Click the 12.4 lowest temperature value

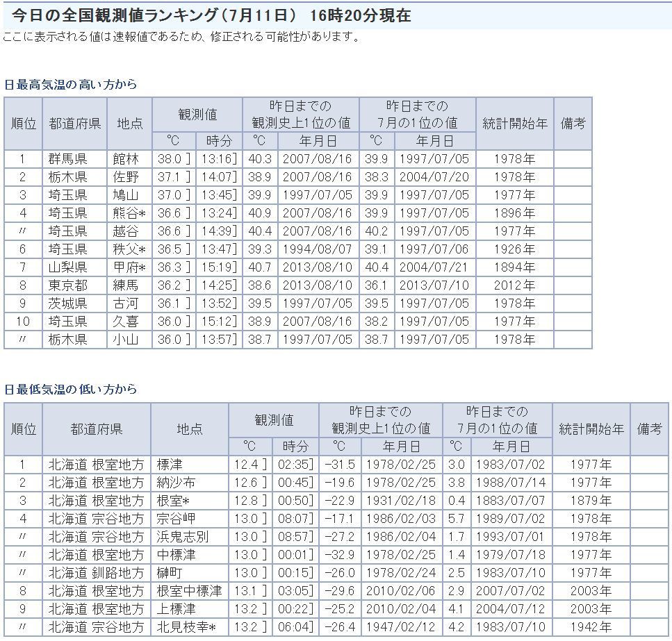coord(245,465)
